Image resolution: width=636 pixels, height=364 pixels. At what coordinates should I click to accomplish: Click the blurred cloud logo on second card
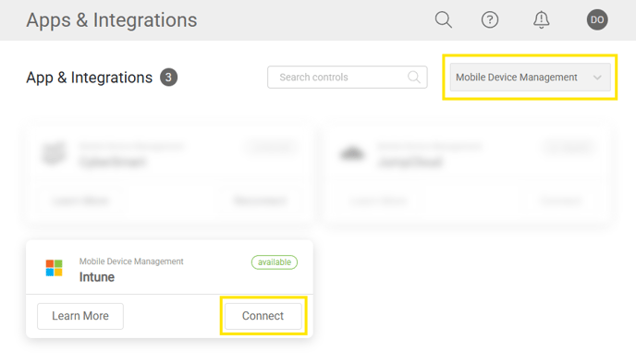coord(351,153)
